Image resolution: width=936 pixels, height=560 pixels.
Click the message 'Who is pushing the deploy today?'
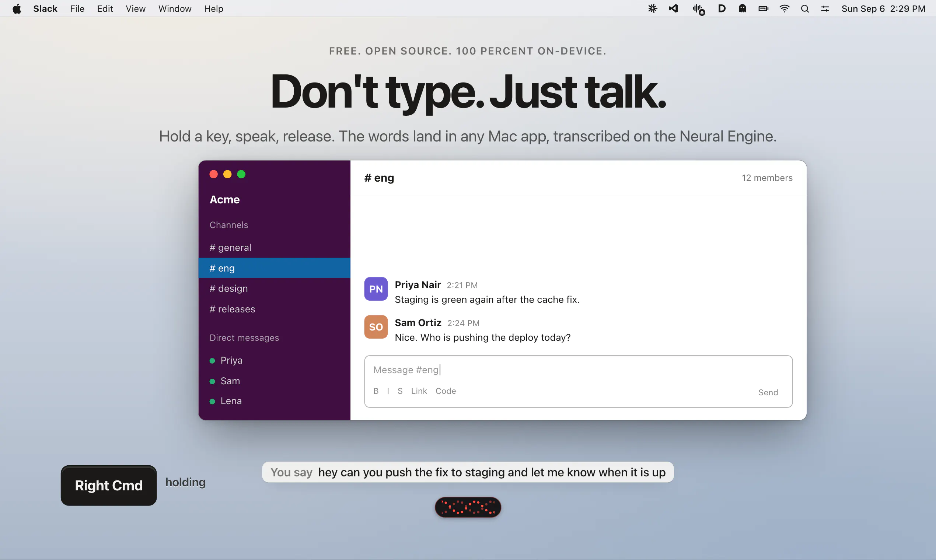(483, 337)
